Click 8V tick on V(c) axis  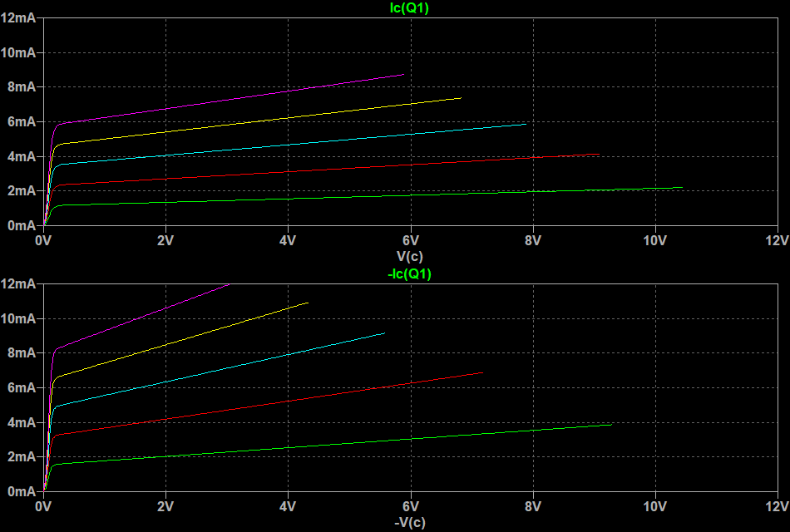533,241
